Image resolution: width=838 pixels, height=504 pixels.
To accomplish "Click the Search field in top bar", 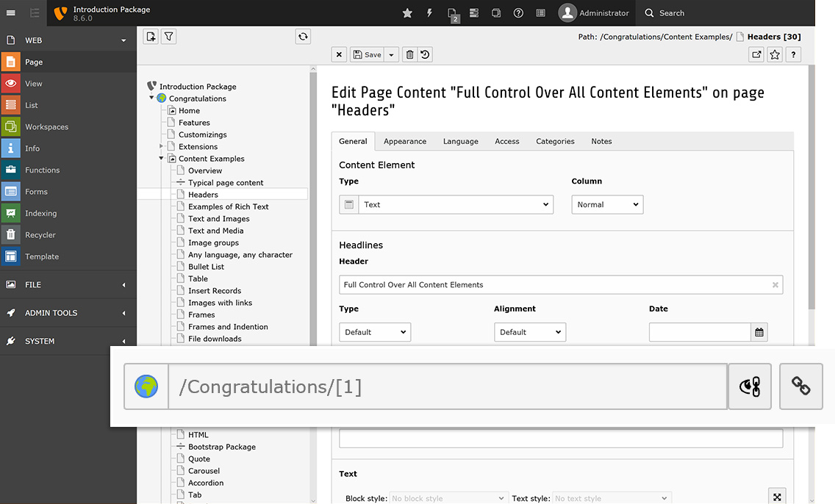I will coord(672,12).
